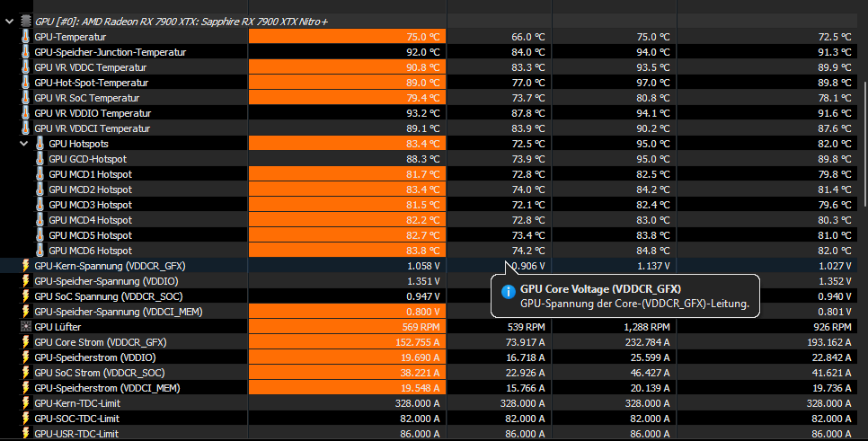Click lightning icon for GPU-Kern-Spannung (VDDCR_GFX)
This screenshot has height=441, width=868.
tap(25, 266)
